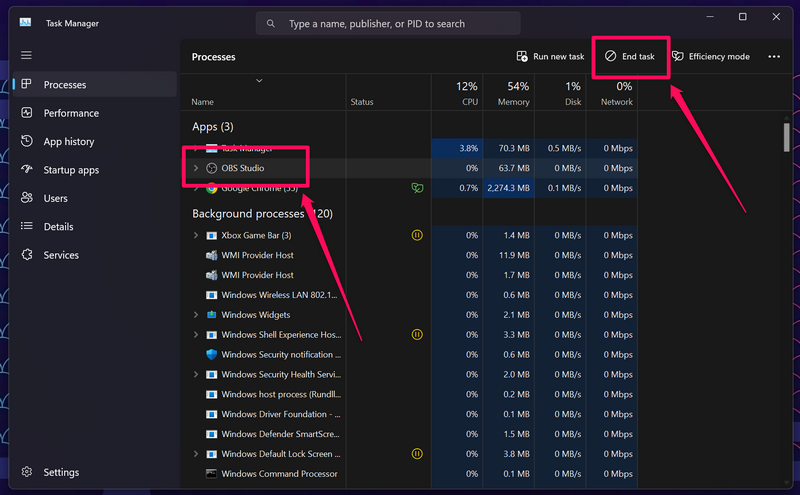Click Chrome's green efficiency mode leaf icon
This screenshot has height=495, width=800.
[x=417, y=188]
